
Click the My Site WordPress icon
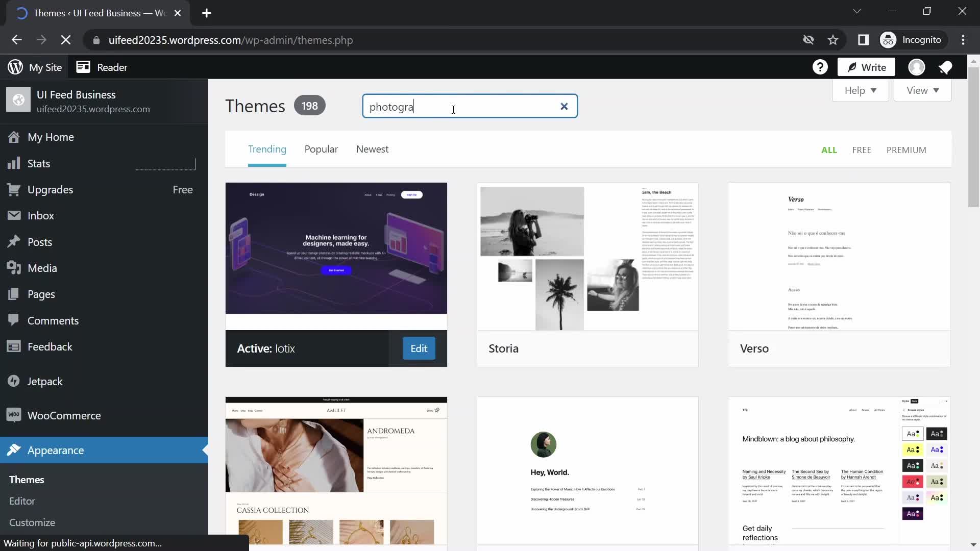(14, 67)
